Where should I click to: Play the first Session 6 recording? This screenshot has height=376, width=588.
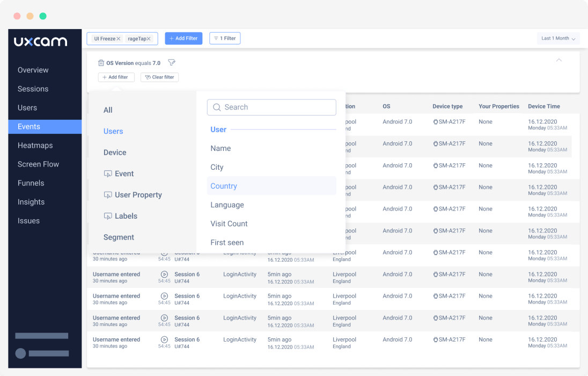(x=164, y=274)
